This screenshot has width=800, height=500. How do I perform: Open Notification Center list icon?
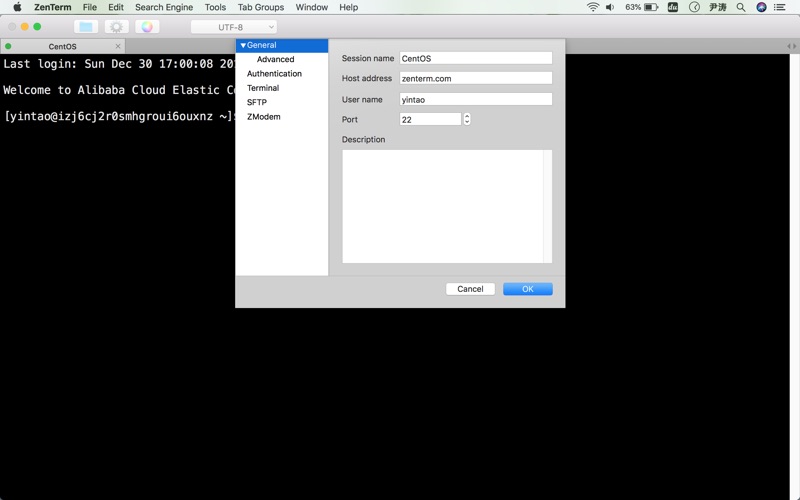780,7
